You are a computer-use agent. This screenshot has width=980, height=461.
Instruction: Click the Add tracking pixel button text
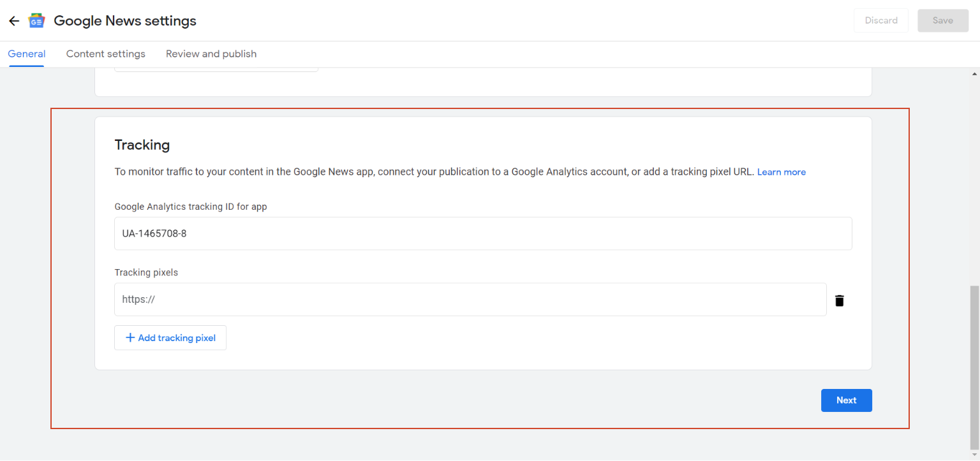177,338
